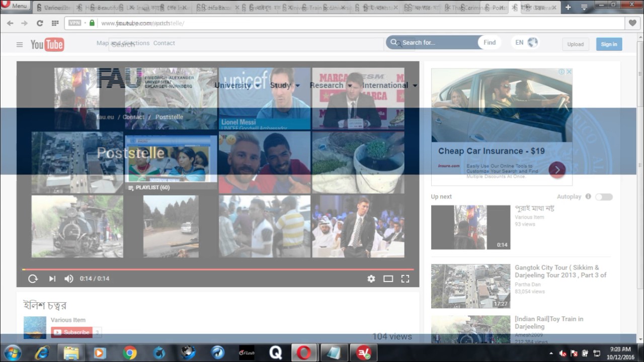Launch Internet Explorer from taskbar
Screen dimensions: 644x362
pyautogui.click(x=42, y=353)
